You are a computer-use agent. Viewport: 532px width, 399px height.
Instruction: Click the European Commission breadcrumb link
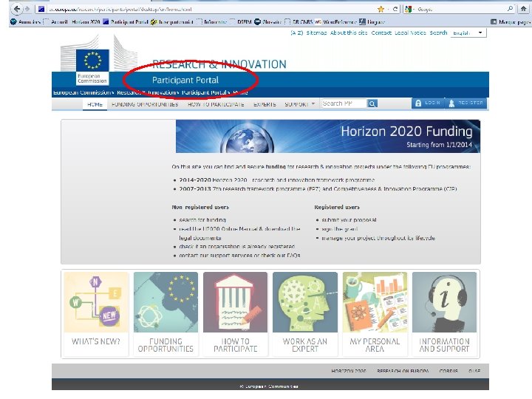tap(81, 92)
